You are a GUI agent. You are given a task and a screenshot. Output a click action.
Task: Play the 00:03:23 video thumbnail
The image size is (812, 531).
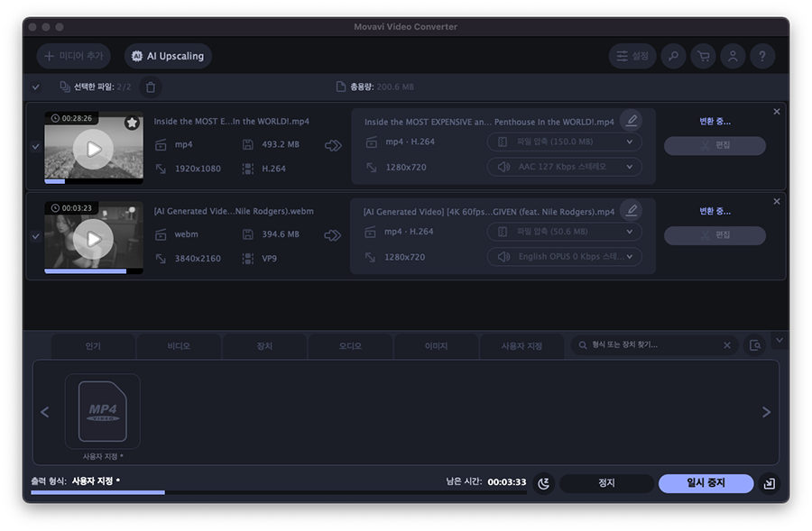point(93,239)
